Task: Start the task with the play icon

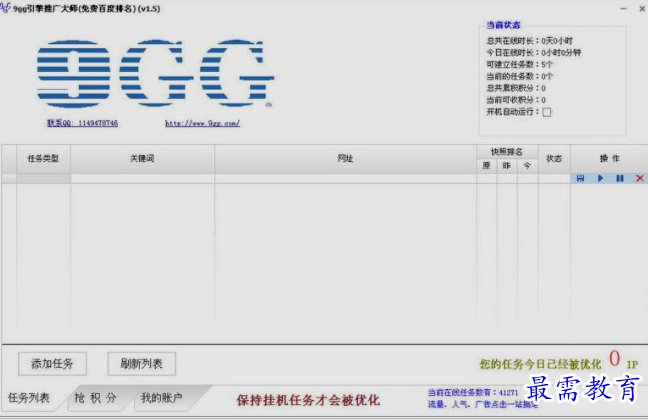Action: [x=600, y=178]
